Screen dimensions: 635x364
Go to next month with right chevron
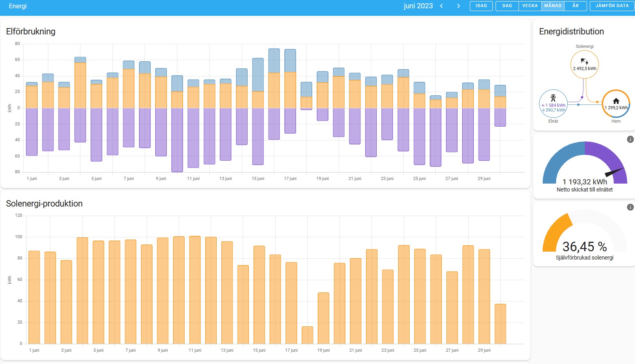pyautogui.click(x=458, y=6)
